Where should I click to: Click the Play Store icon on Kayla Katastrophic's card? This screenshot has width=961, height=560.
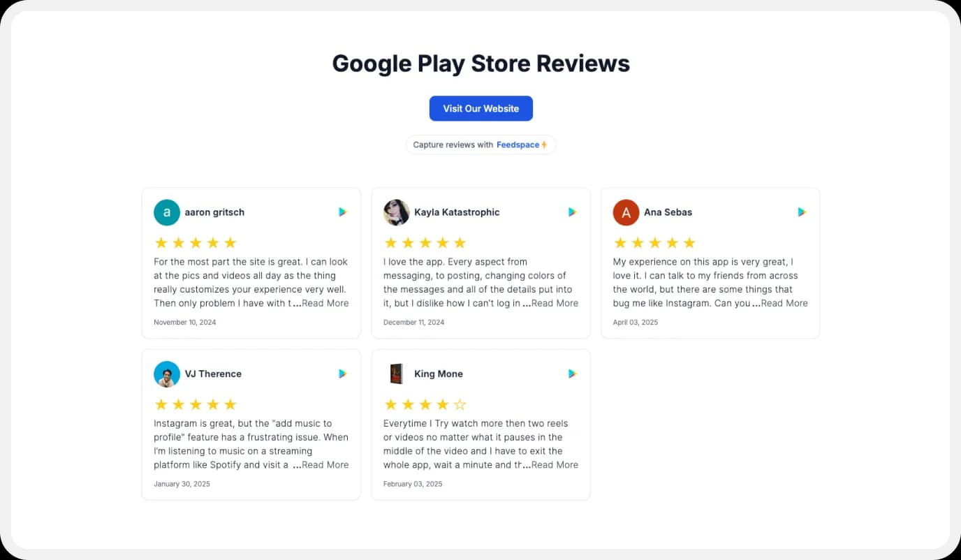(x=572, y=212)
